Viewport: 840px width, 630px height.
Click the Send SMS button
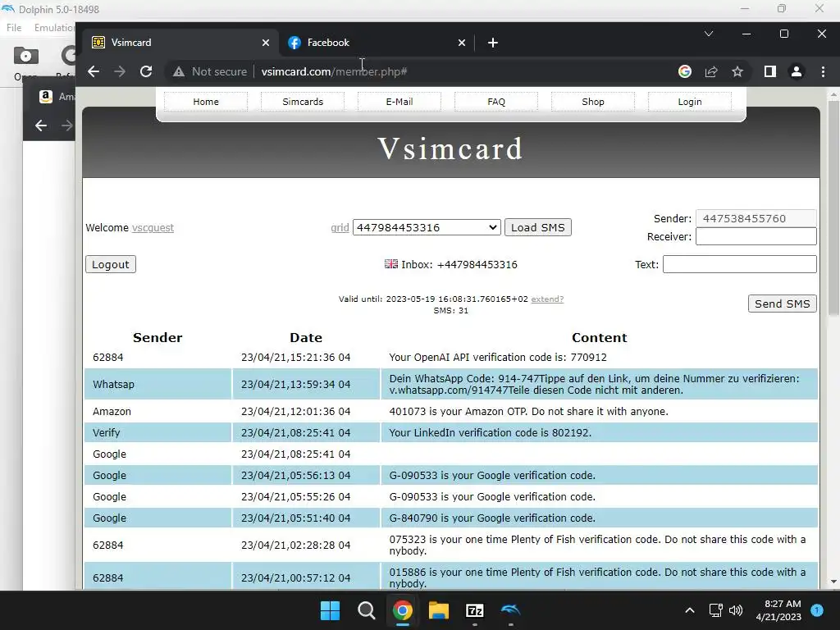782,304
